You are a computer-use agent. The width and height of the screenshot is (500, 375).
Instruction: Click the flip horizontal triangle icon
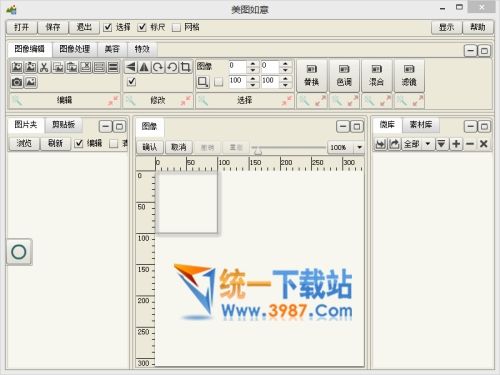coord(131,67)
